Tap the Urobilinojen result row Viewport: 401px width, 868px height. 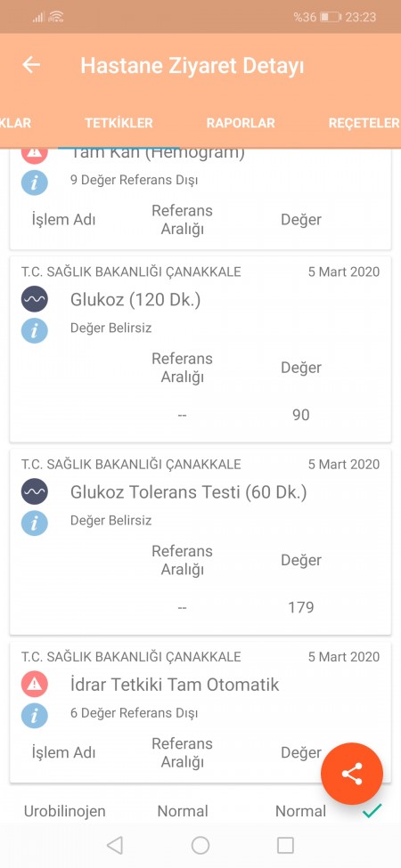pyautogui.click(x=200, y=811)
